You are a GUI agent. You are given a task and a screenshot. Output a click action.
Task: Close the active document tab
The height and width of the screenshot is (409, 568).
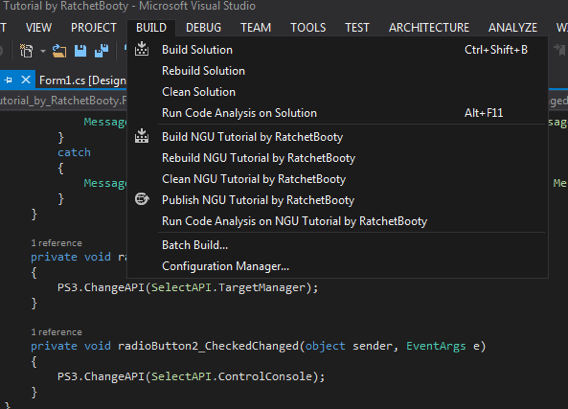point(26,79)
